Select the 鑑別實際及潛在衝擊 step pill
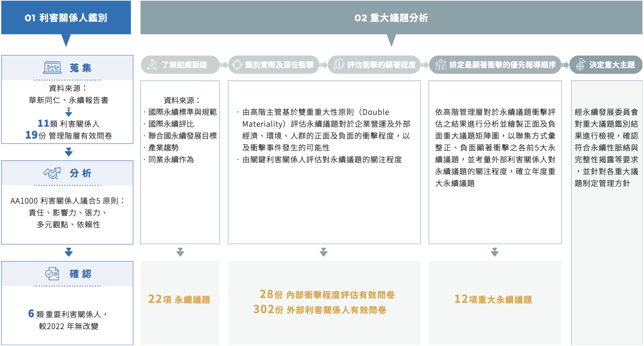Image resolution: width=644 pixels, height=346 pixels. [274, 65]
